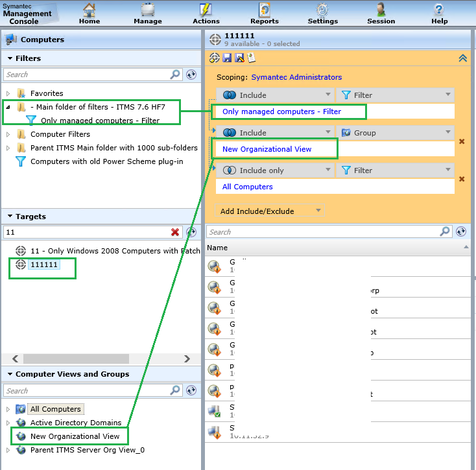Click the Only managed computers - Filter link

[x=281, y=112]
